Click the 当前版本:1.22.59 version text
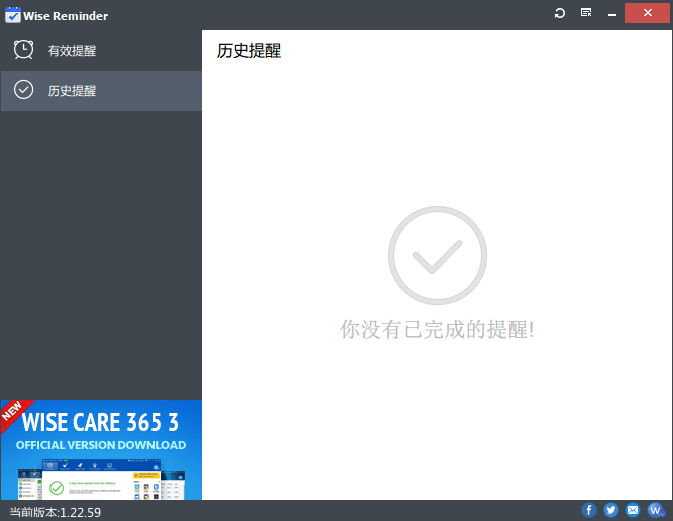673x521 pixels. (x=55, y=512)
